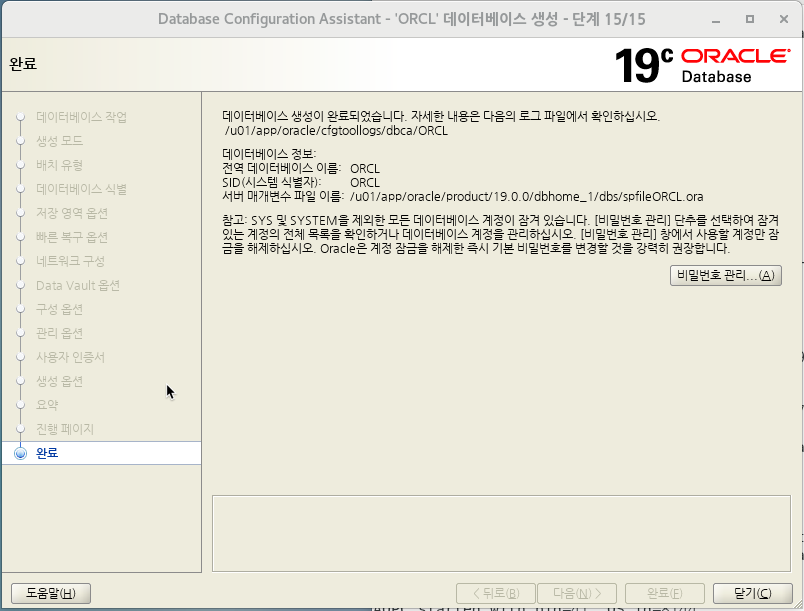Click the blue bullet icon beside 완료

[x=21, y=453]
